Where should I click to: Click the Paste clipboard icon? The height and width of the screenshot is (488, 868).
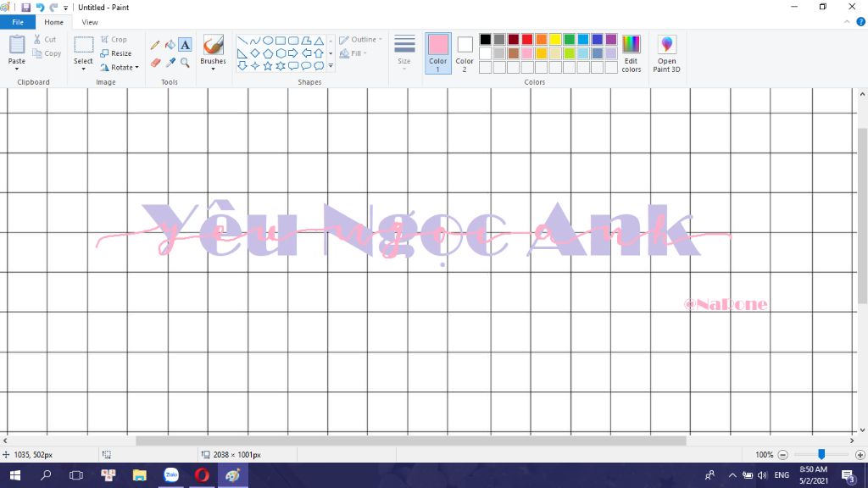(x=17, y=44)
